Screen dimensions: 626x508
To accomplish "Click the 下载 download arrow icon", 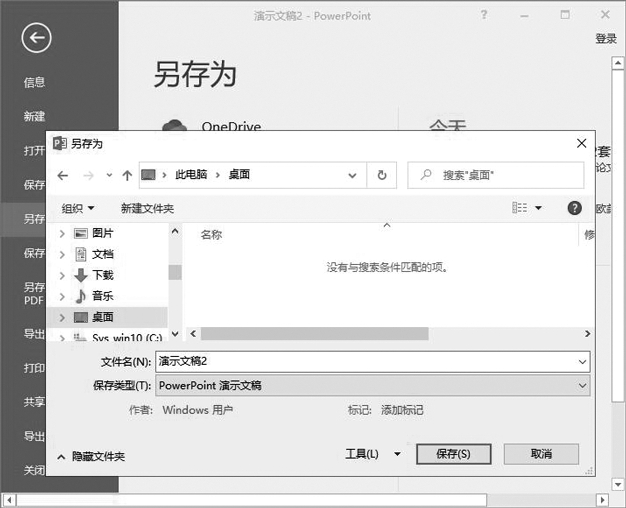I will pyautogui.click(x=81, y=275).
